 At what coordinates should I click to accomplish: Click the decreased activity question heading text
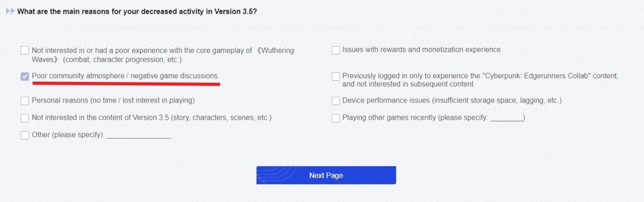137,12
